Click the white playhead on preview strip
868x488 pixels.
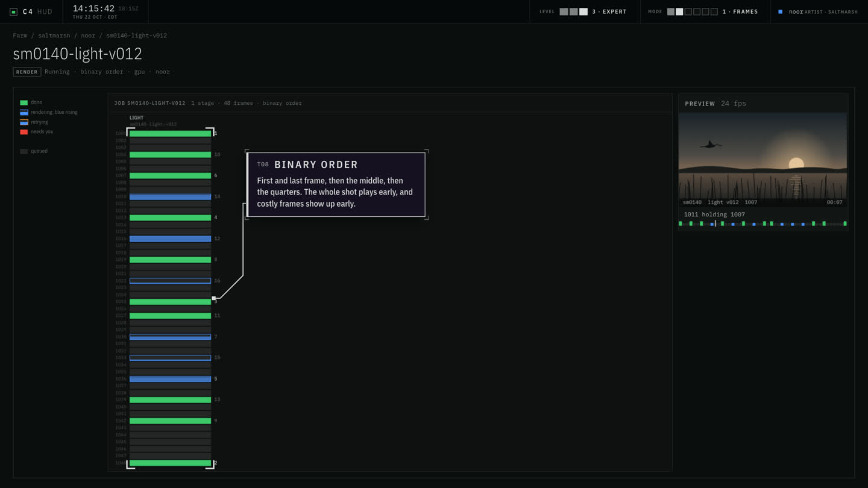[x=715, y=224]
